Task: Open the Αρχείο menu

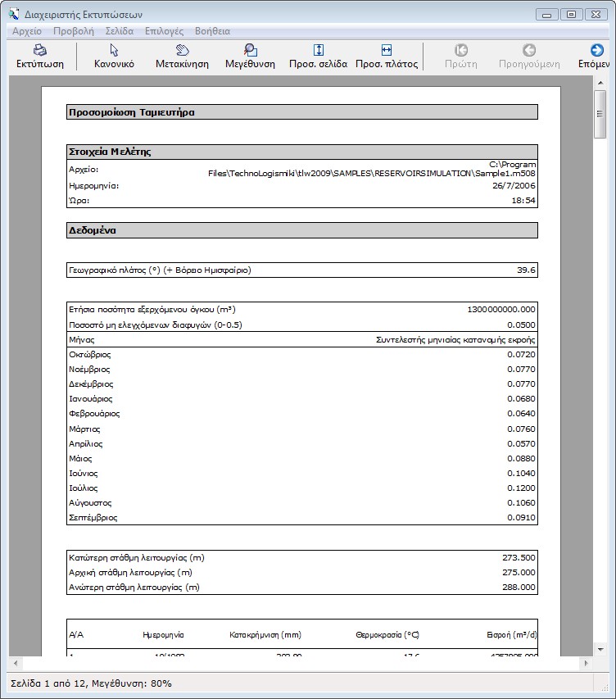Action: [27, 31]
